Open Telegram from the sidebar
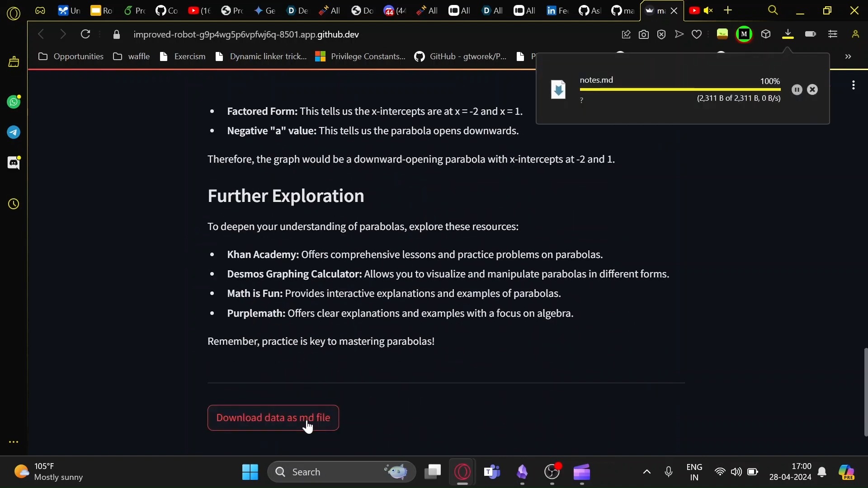The height and width of the screenshot is (488, 868). [x=14, y=132]
